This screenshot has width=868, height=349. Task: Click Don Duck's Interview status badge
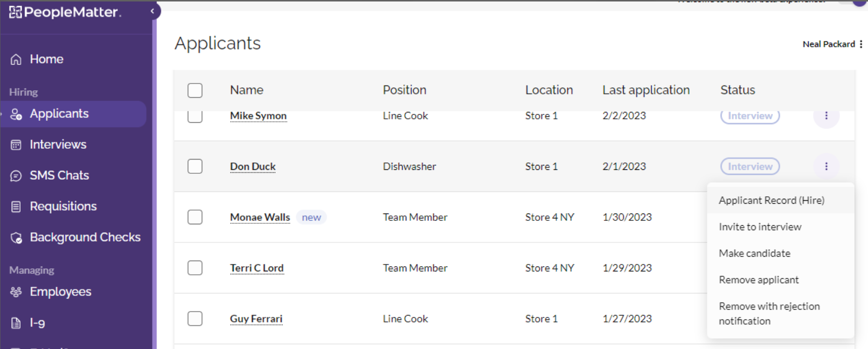(750, 166)
